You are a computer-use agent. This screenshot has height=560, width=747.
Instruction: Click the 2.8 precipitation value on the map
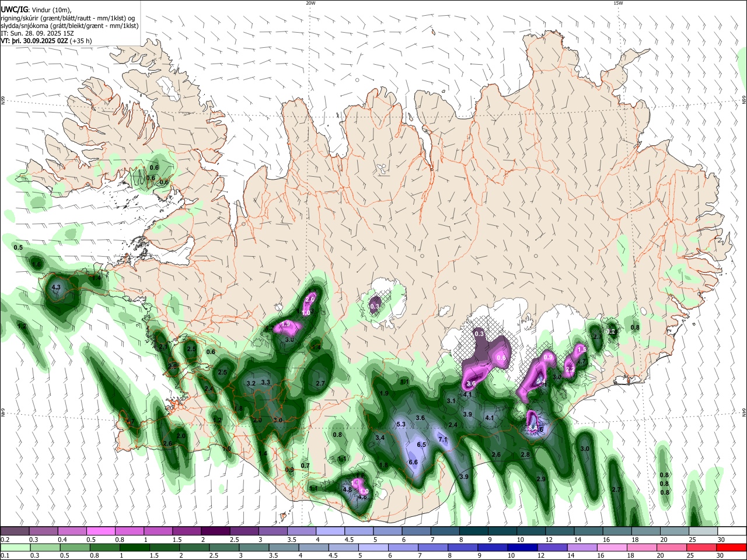coord(525,454)
